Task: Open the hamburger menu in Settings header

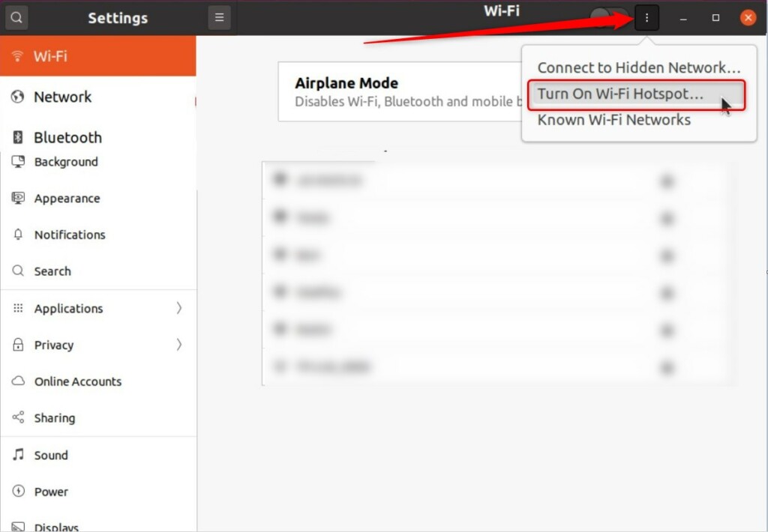Action: click(x=219, y=18)
